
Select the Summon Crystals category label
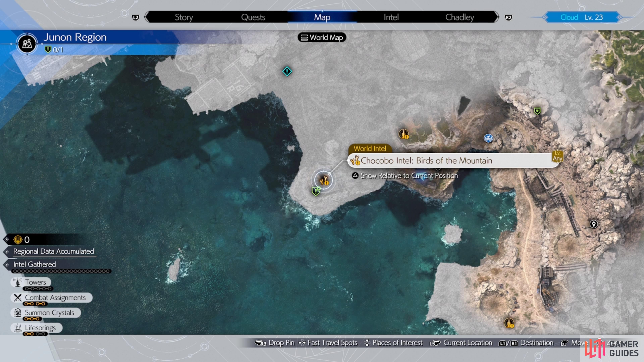(x=49, y=313)
